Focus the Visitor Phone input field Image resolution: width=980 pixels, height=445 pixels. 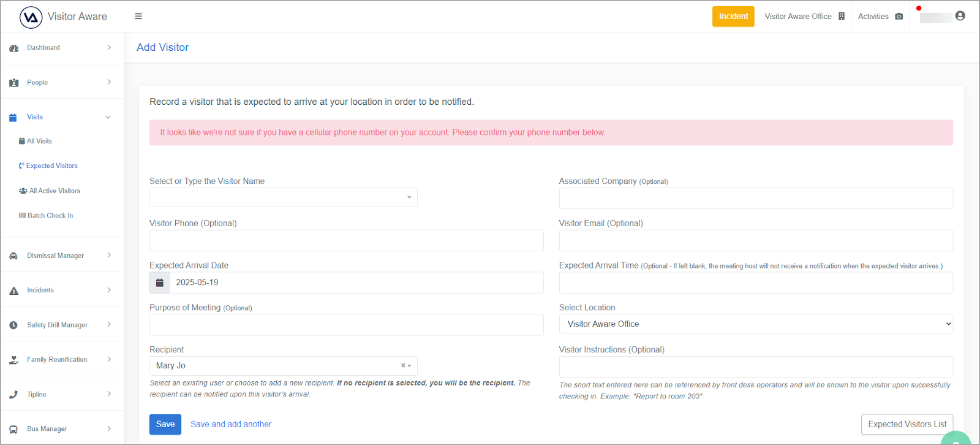(347, 240)
